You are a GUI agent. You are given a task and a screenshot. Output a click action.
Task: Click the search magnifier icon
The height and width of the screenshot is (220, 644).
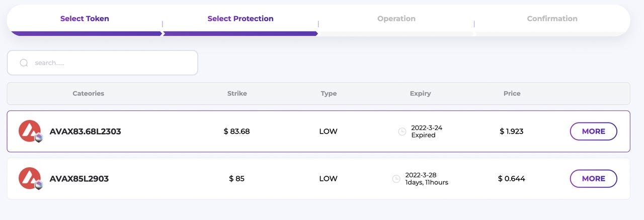[x=24, y=63]
